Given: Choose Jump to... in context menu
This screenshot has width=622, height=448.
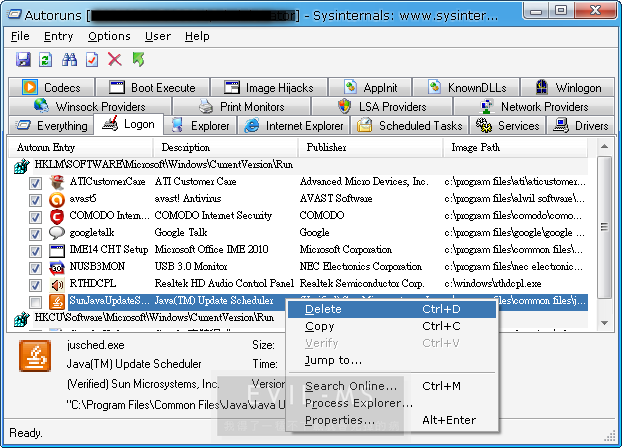Looking at the screenshot, I should click(333, 360).
